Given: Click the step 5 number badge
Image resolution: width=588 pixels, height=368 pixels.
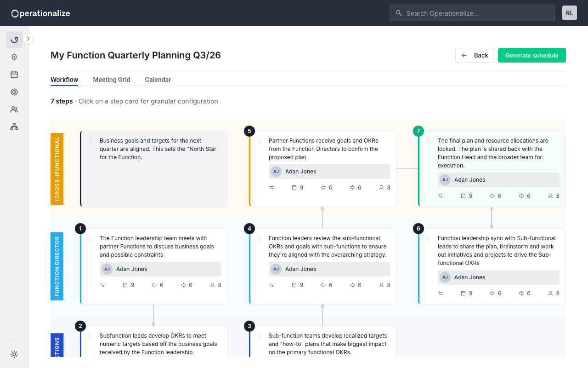Looking at the screenshot, I should click(249, 131).
